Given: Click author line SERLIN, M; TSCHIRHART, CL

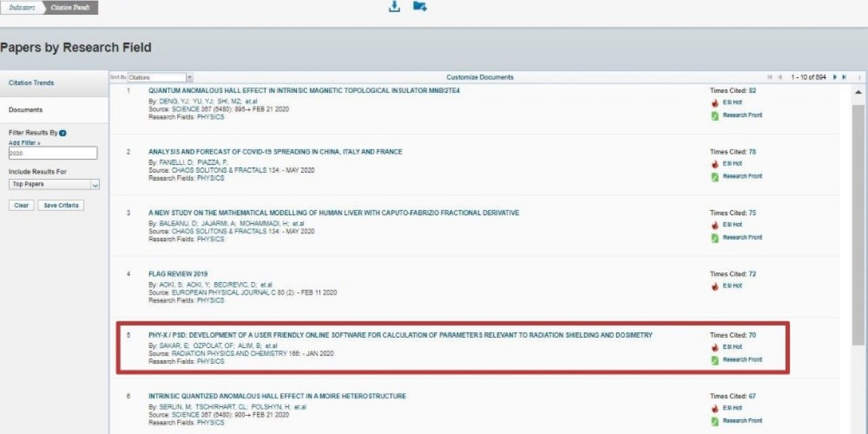Looking at the screenshot, I should point(227,407).
